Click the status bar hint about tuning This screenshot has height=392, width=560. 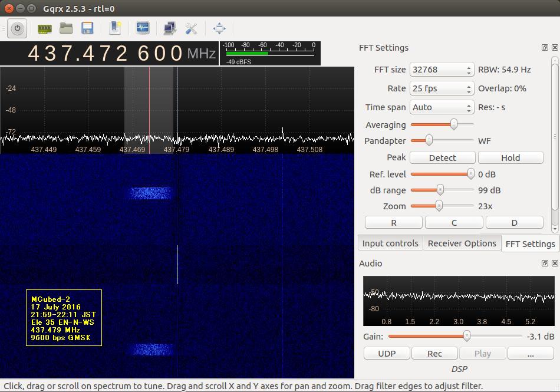(243, 386)
